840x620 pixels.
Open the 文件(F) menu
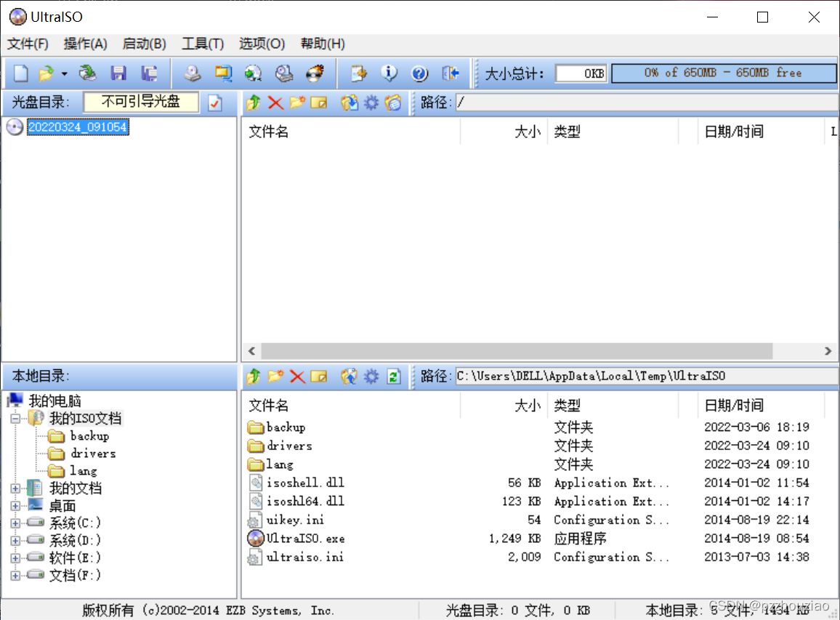pos(28,44)
